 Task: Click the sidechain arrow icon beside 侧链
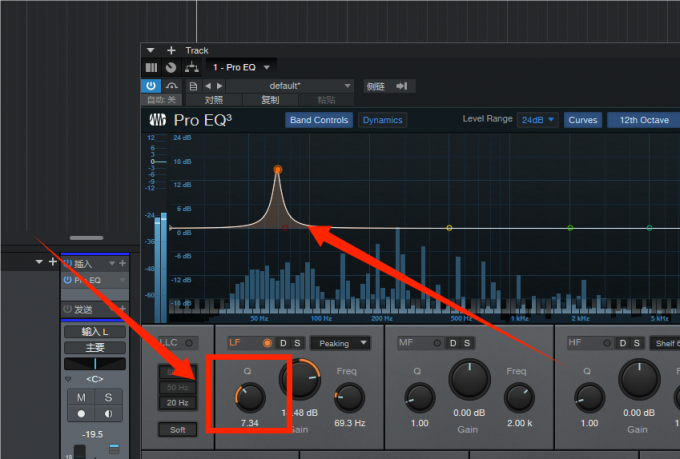click(x=402, y=86)
